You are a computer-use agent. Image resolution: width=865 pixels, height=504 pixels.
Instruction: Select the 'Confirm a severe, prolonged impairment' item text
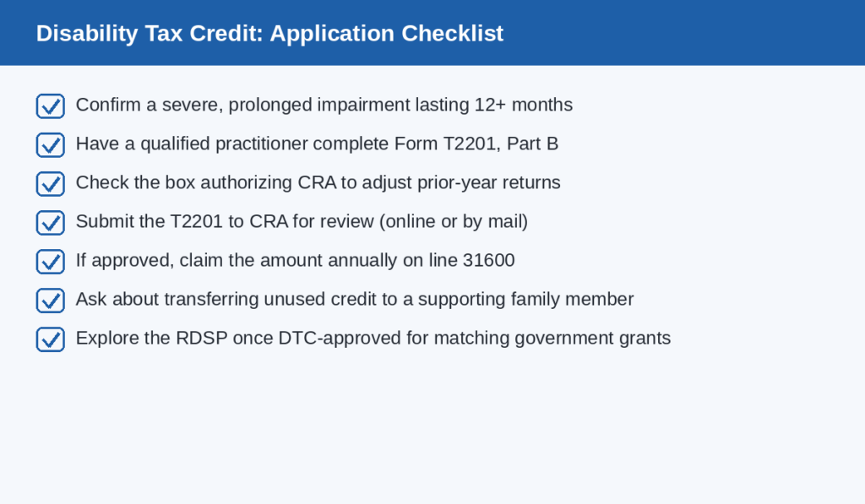(324, 105)
